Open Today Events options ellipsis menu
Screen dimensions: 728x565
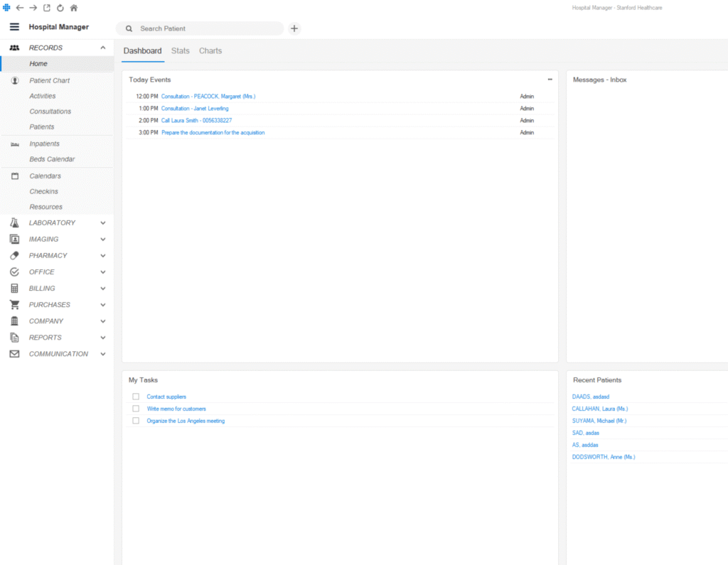[550, 80]
